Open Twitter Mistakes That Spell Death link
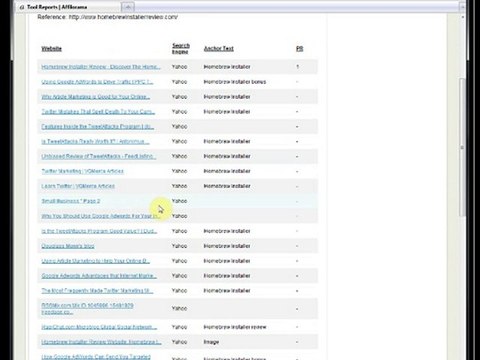The image size is (480, 360). [98, 112]
